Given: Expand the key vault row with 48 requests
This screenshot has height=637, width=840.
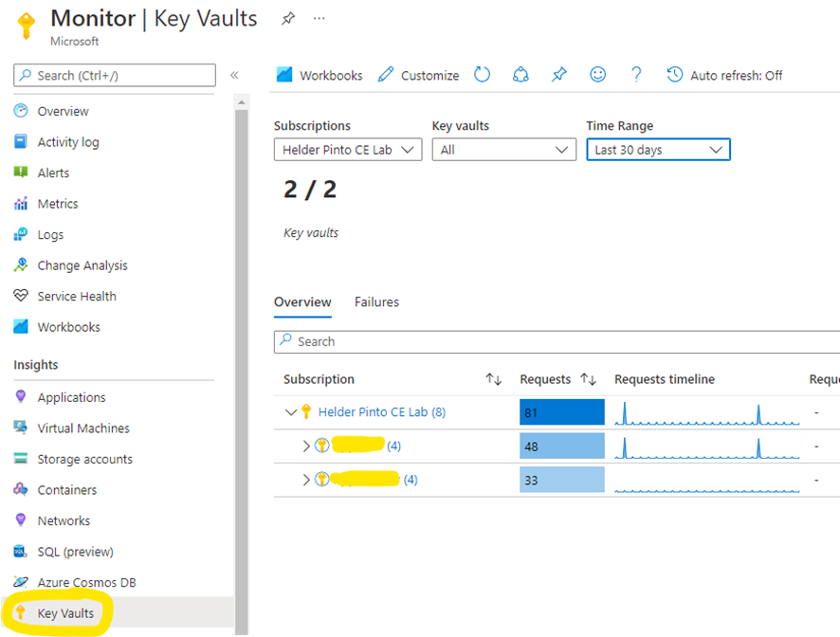Looking at the screenshot, I should point(306,446).
